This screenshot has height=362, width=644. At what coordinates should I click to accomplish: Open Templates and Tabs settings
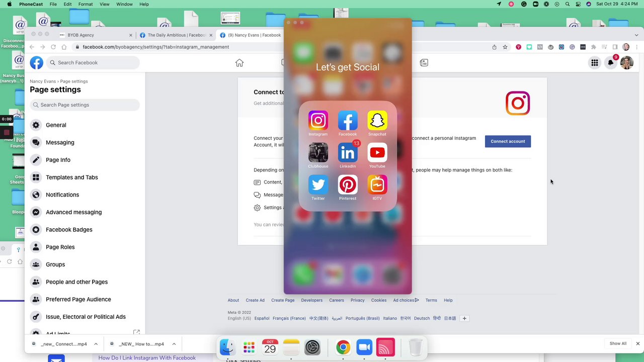pyautogui.click(x=85, y=177)
